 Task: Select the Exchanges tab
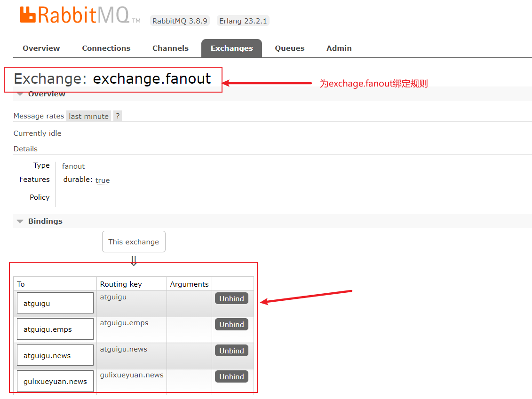coord(232,48)
